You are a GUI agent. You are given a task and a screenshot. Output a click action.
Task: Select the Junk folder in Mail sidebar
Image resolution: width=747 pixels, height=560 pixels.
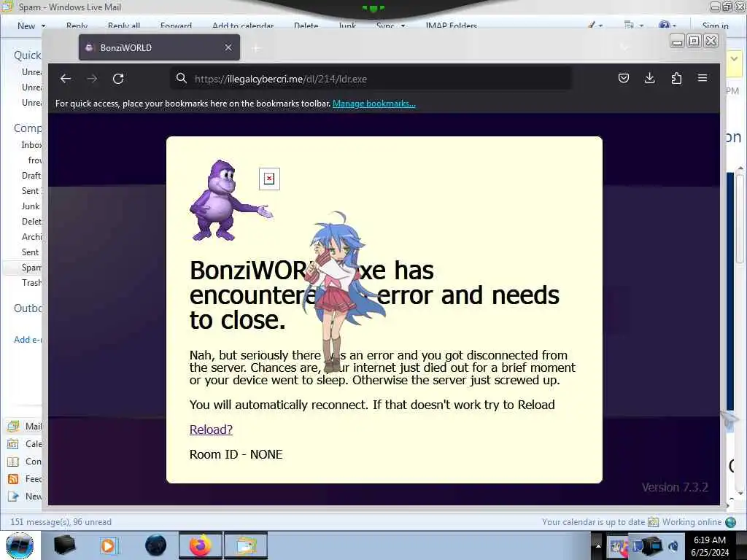tap(31, 206)
